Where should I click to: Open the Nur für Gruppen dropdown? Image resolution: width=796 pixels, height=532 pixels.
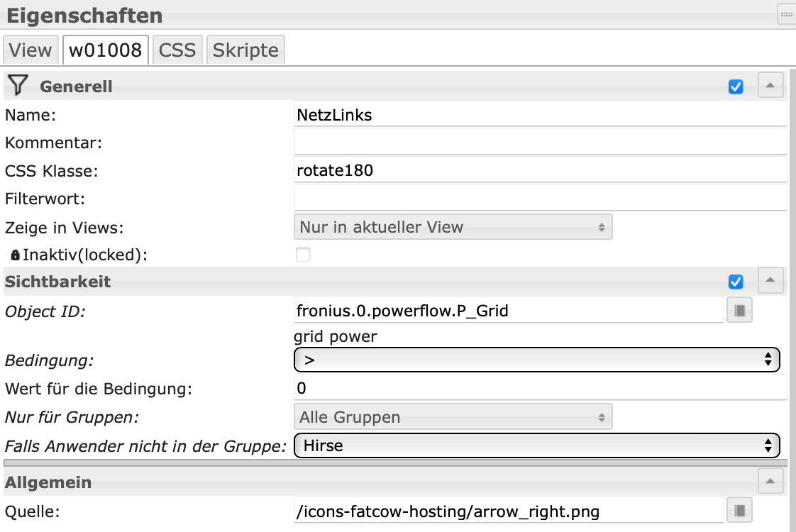(x=453, y=417)
